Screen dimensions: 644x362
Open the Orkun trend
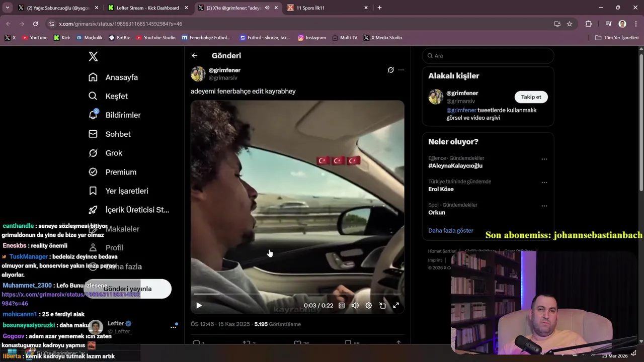pyautogui.click(x=437, y=212)
